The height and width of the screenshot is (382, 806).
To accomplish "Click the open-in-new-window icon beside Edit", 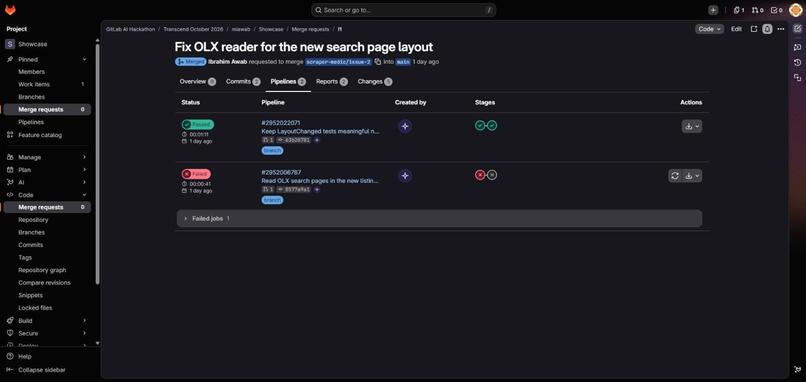I will click(754, 29).
